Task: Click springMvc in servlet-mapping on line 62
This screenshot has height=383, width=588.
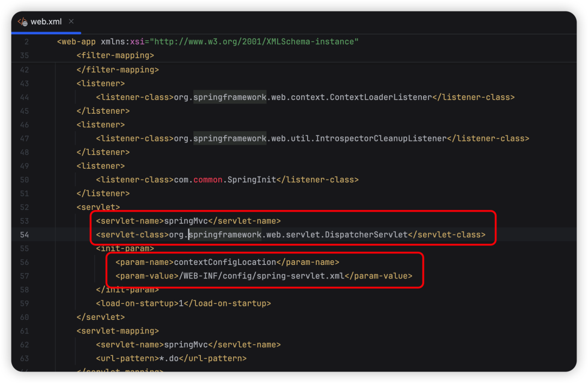Action: pos(186,344)
